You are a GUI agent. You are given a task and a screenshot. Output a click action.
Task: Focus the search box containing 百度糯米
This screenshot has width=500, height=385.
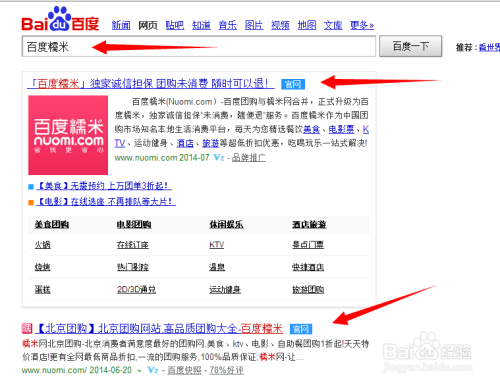(199, 46)
